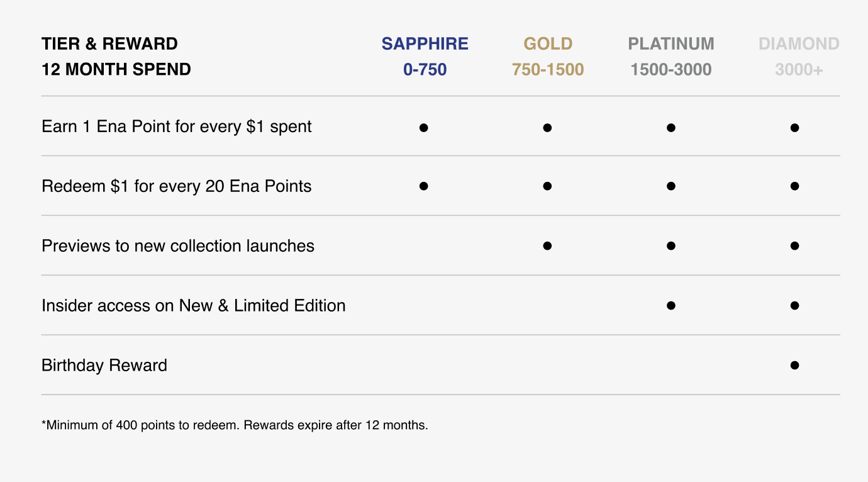Click the minimum 400 points footnote

pyautogui.click(x=235, y=425)
